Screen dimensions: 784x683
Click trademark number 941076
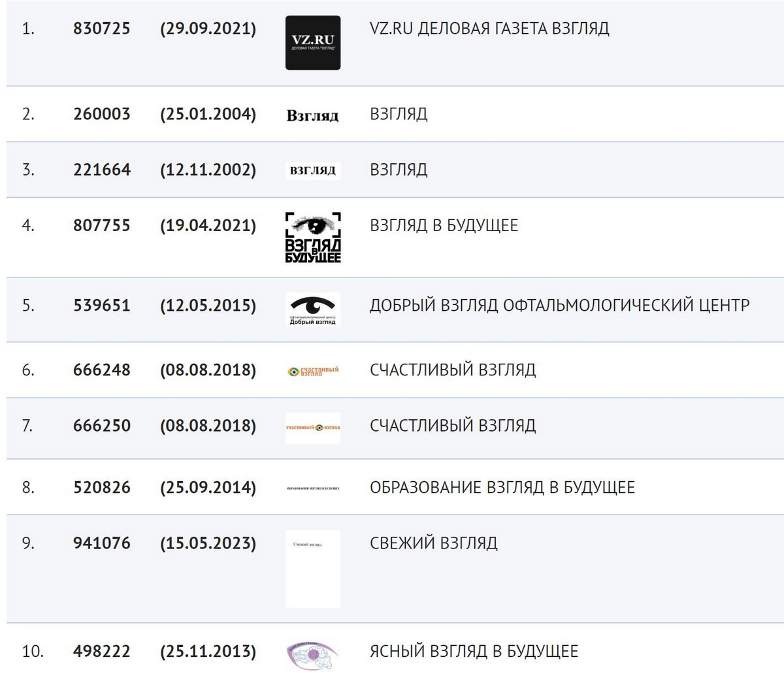coord(102,543)
